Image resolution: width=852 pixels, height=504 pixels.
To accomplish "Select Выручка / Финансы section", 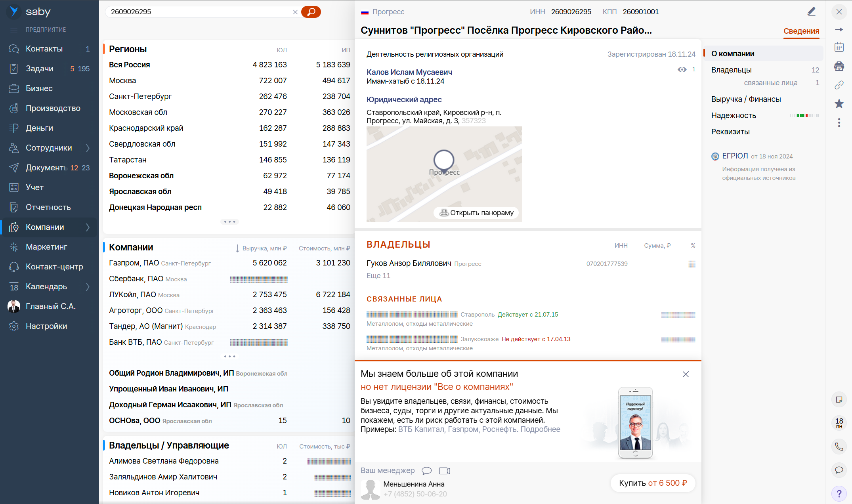I will (x=746, y=99).
